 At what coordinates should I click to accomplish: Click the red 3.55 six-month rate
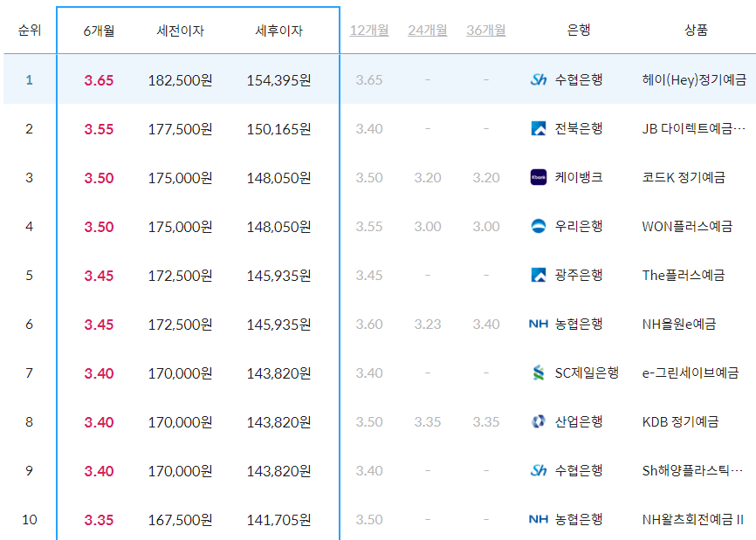[x=99, y=129]
